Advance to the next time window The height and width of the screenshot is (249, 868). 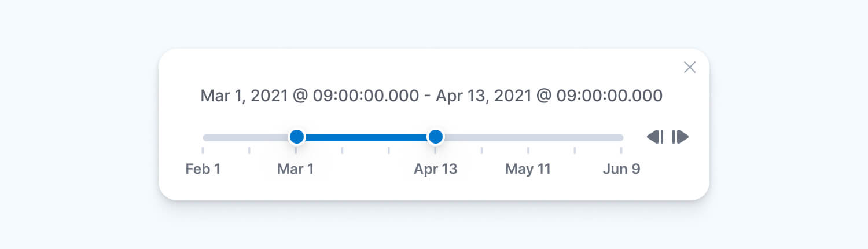coord(681,137)
